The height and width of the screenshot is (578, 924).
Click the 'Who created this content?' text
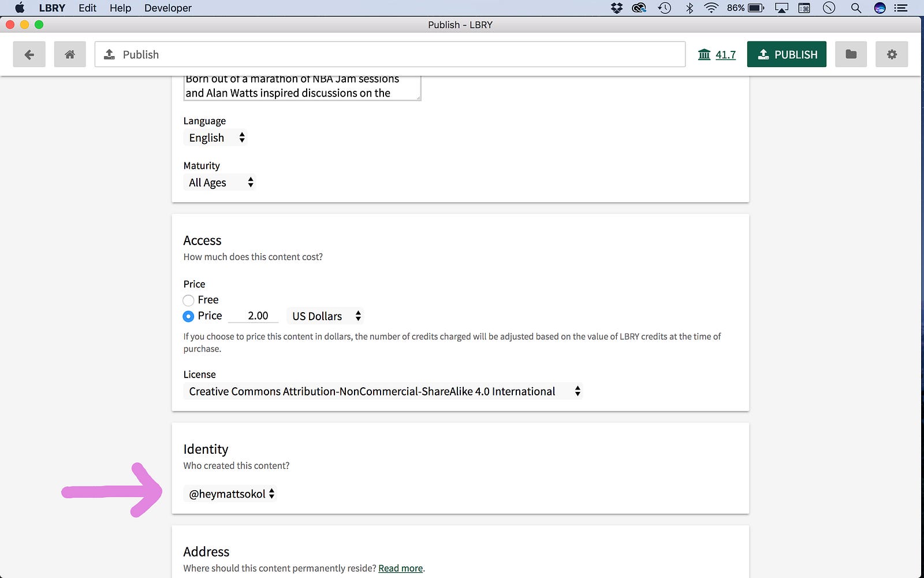(236, 465)
